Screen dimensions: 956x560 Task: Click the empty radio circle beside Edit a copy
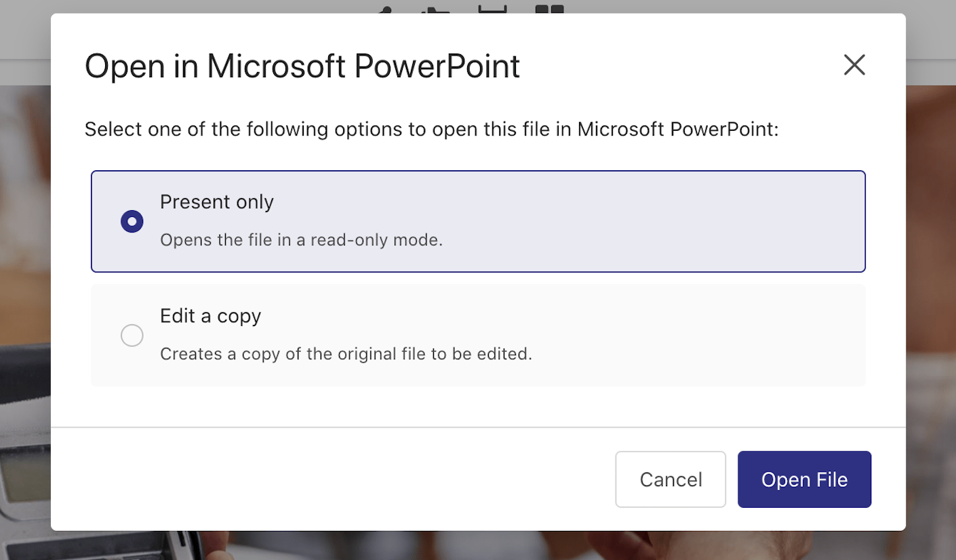click(x=132, y=335)
